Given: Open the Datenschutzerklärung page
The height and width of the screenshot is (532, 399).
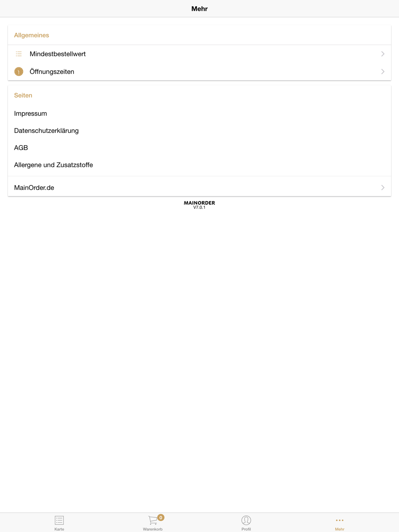Looking at the screenshot, I should pos(46,130).
